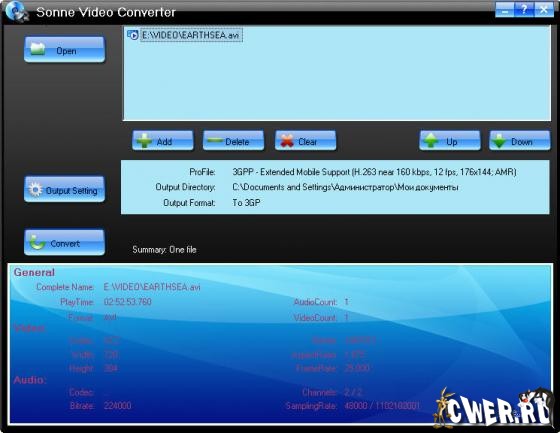Image resolution: width=560 pixels, height=433 pixels.
Task: Click the red X icon on Clear
Action: pyautogui.click(x=287, y=141)
